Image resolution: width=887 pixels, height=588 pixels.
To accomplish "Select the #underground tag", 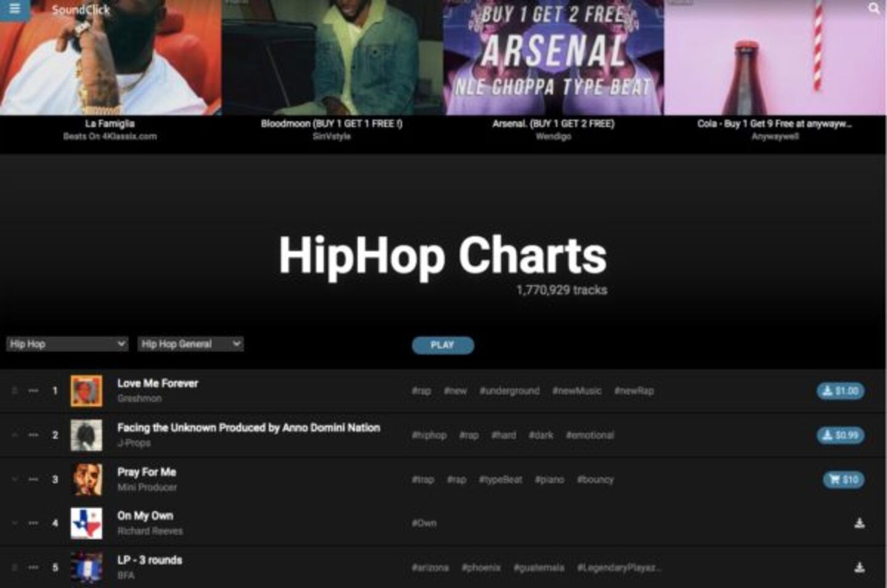I will point(509,391).
